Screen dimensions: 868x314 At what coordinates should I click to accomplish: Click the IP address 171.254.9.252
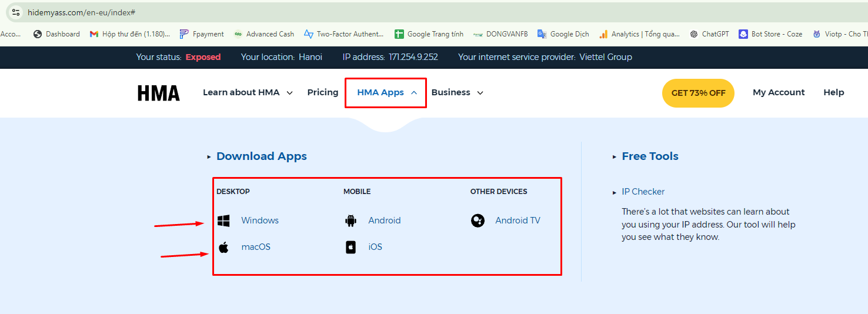click(413, 57)
